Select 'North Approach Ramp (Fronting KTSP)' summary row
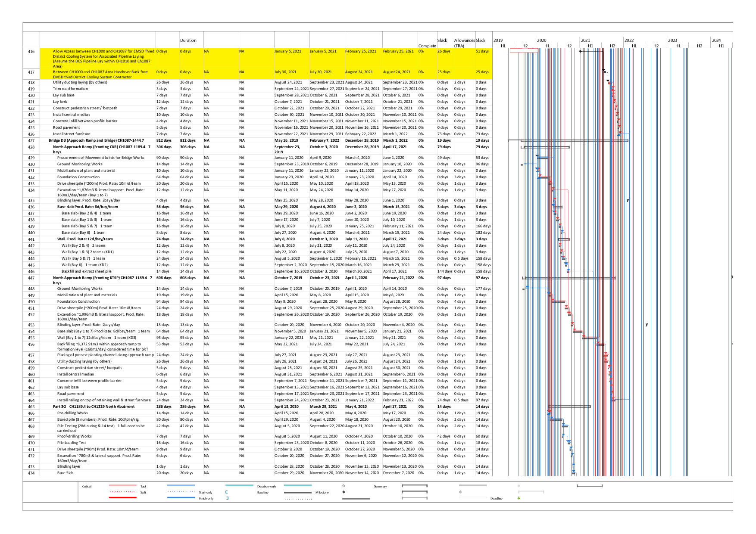Image resolution: width=756 pixels, height=534 pixels. coord(103,280)
